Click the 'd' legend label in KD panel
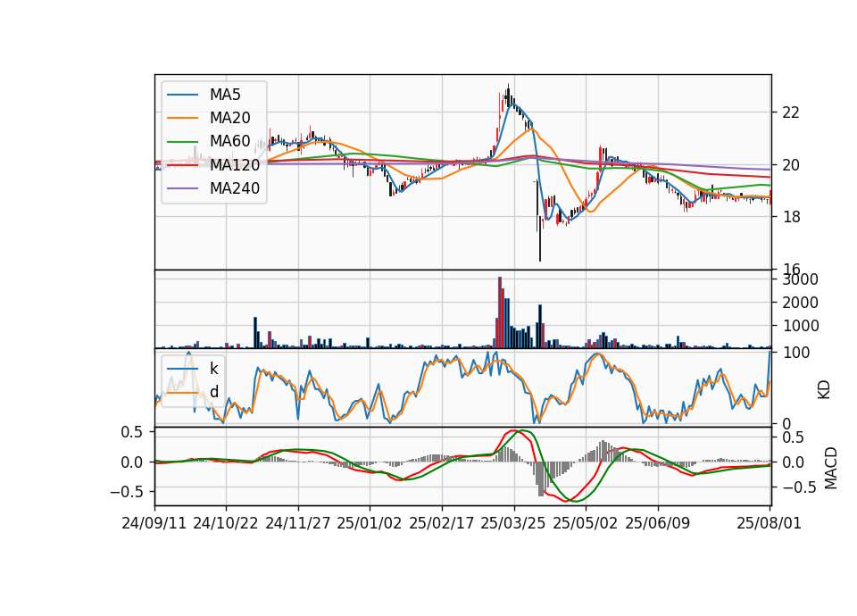Screen dimensions: 857x616 pos(213,391)
